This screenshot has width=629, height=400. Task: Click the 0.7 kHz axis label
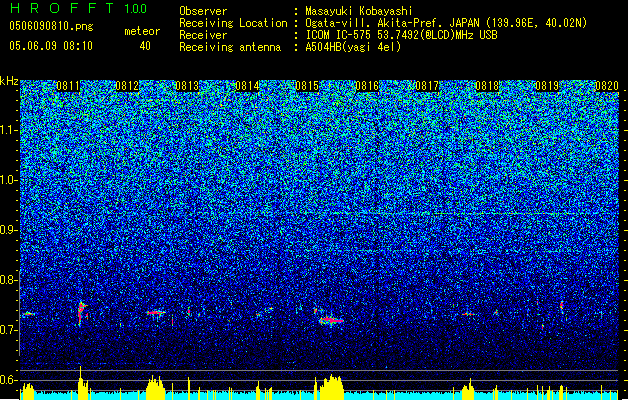coord(9,330)
